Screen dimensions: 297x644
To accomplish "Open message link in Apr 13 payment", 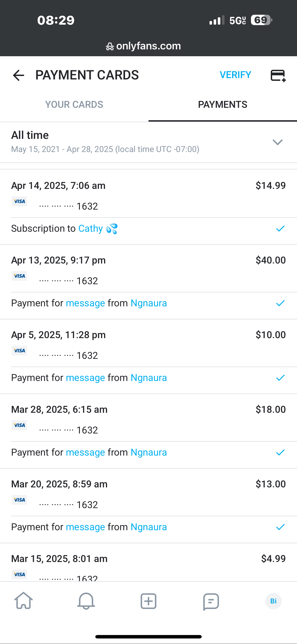I will pyautogui.click(x=85, y=303).
